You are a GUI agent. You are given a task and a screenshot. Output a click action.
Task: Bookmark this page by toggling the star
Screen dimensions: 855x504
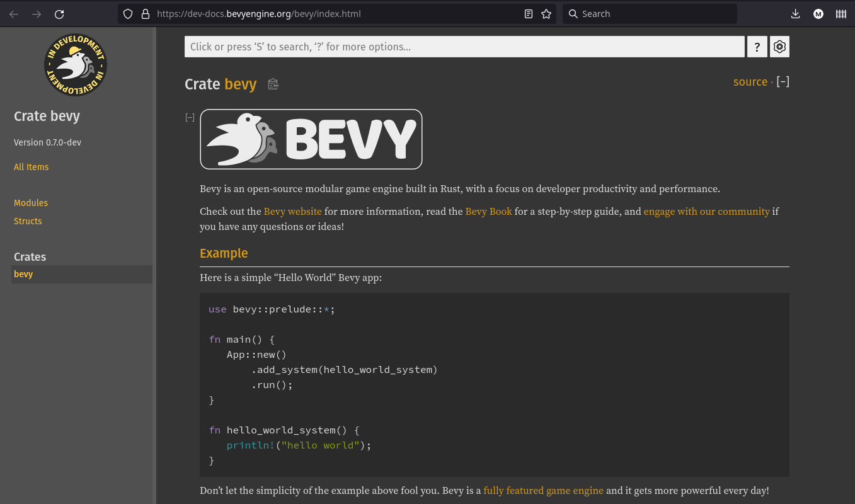click(x=546, y=13)
